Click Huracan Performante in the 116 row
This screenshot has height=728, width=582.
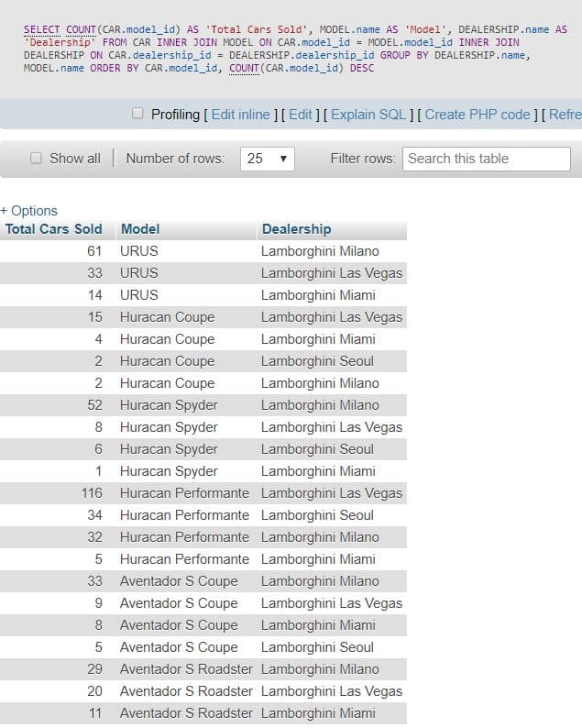coord(184,493)
